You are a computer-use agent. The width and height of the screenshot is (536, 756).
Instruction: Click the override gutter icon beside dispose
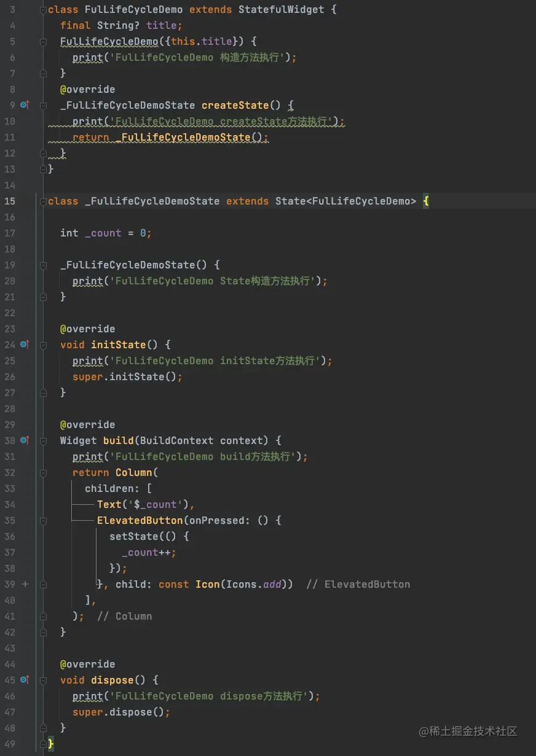tap(25, 680)
